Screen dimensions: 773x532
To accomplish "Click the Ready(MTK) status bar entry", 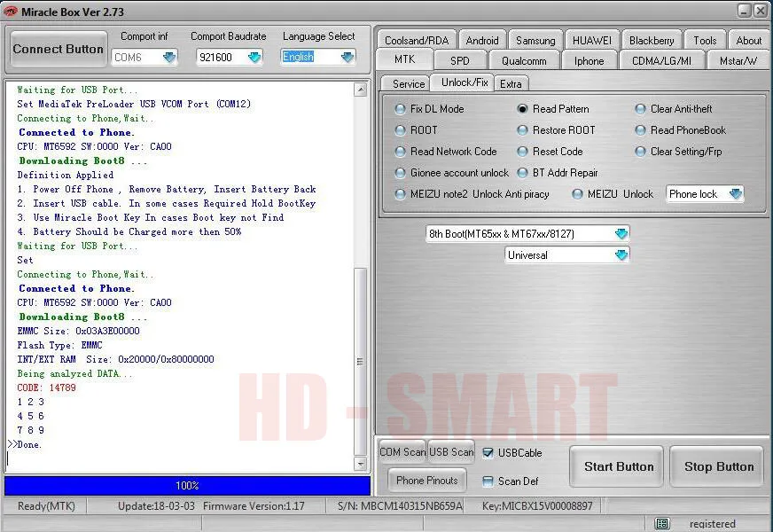I will click(46, 506).
